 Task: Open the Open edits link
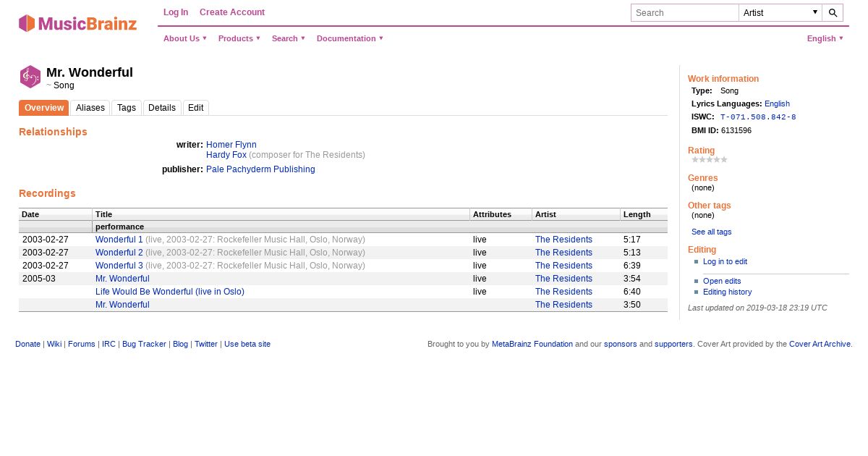722,281
